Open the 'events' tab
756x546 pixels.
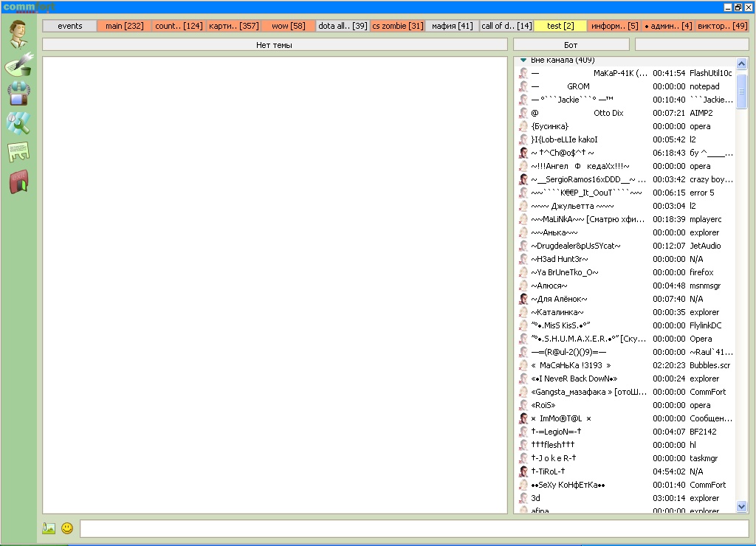click(x=69, y=26)
